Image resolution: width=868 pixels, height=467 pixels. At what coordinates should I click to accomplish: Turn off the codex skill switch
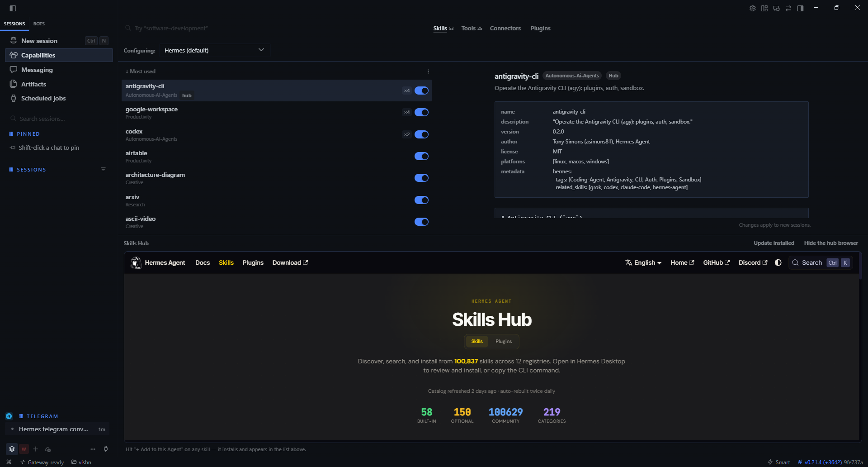[421, 134]
